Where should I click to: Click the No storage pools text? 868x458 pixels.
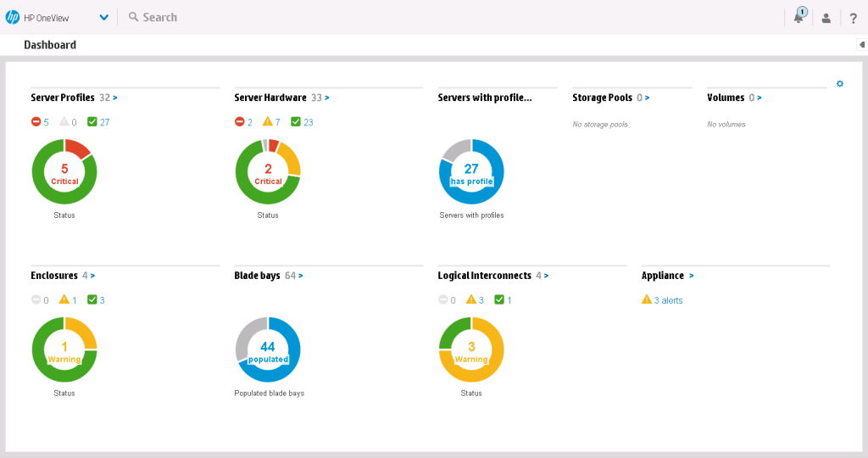(x=600, y=125)
